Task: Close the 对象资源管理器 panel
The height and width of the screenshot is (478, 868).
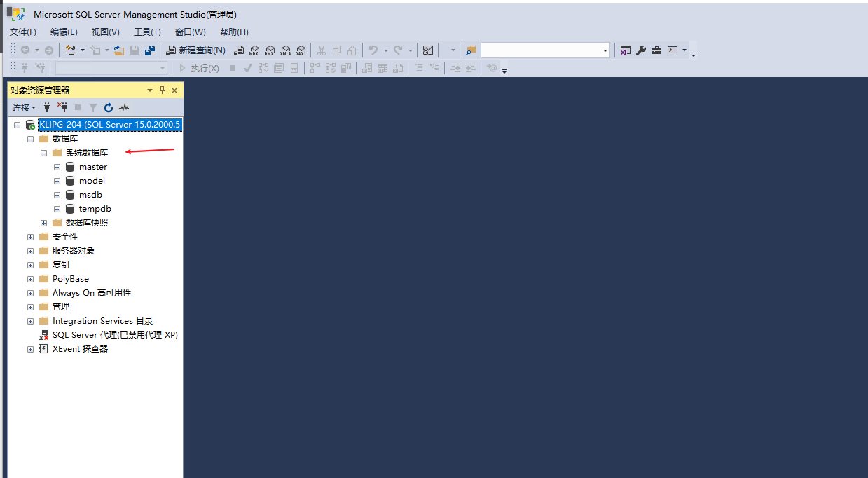Action: pos(174,90)
